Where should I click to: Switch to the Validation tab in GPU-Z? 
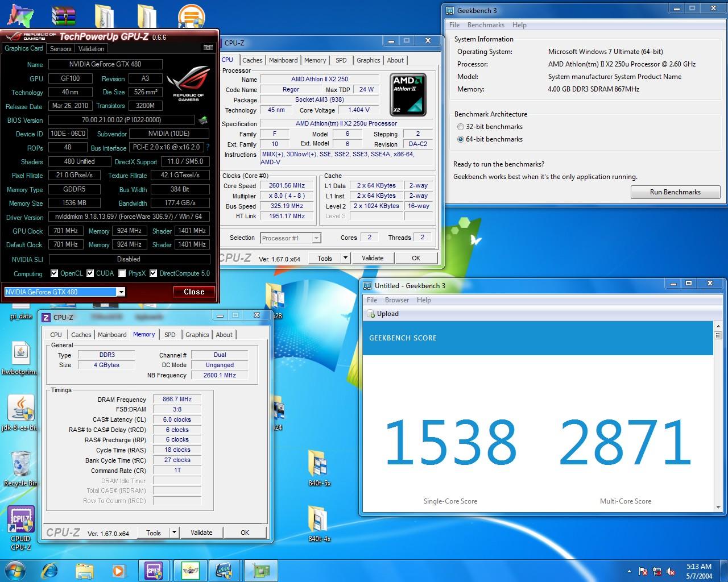(x=92, y=49)
